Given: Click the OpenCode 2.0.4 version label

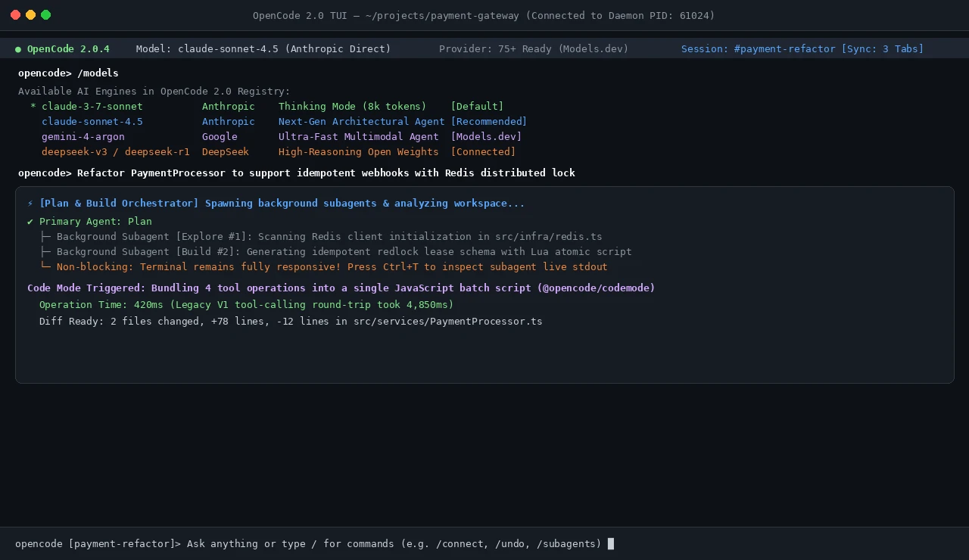Looking at the screenshot, I should [68, 49].
